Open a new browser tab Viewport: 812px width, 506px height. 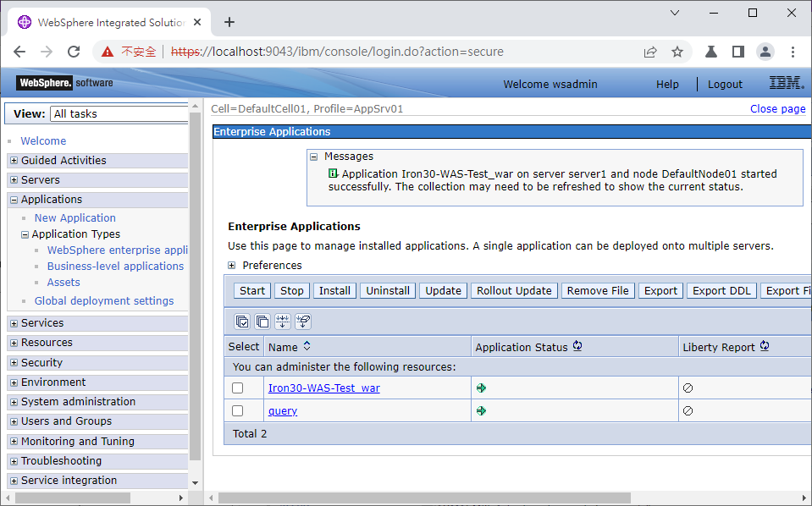pos(229,22)
